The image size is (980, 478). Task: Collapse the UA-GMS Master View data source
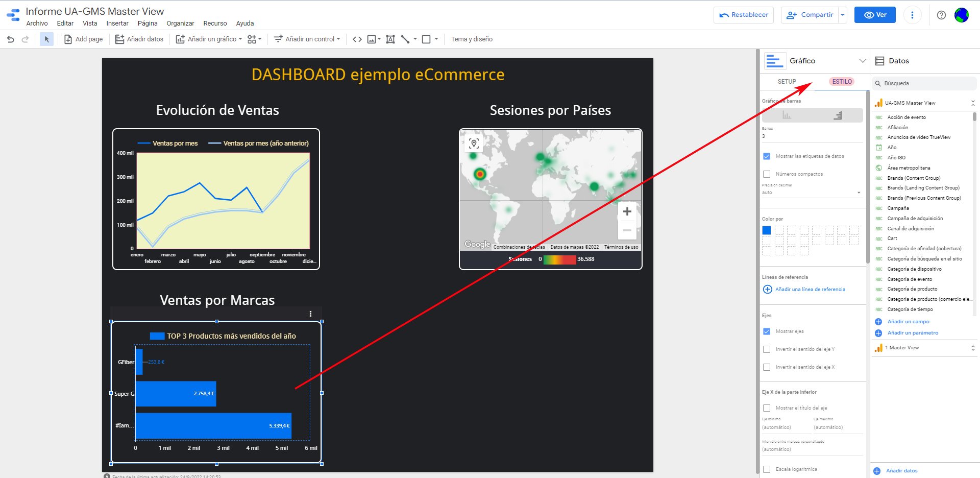click(x=973, y=103)
